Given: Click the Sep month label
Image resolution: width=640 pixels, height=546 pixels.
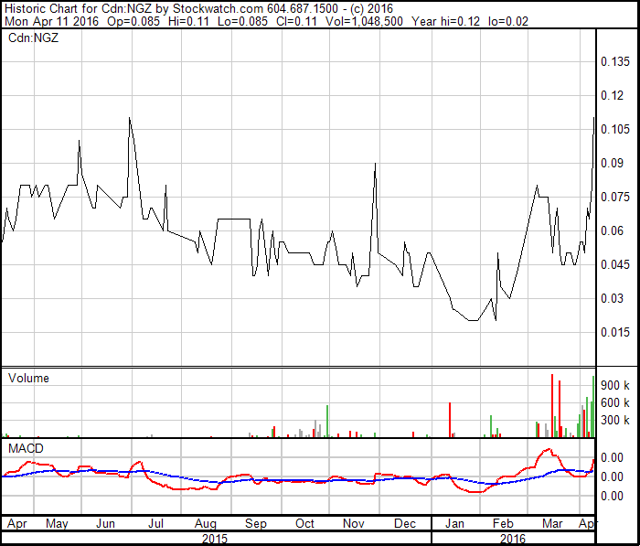Looking at the screenshot, I should [x=256, y=524].
